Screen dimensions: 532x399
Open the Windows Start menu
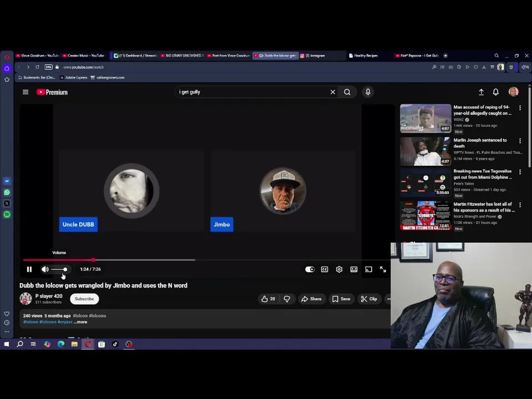click(6, 344)
